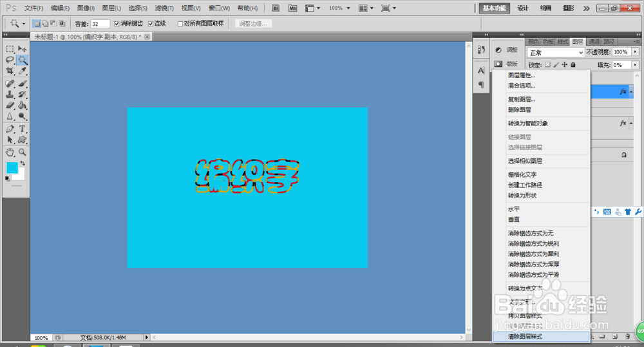Click the 容差 tolerance input field
644x347 pixels.
coord(100,24)
